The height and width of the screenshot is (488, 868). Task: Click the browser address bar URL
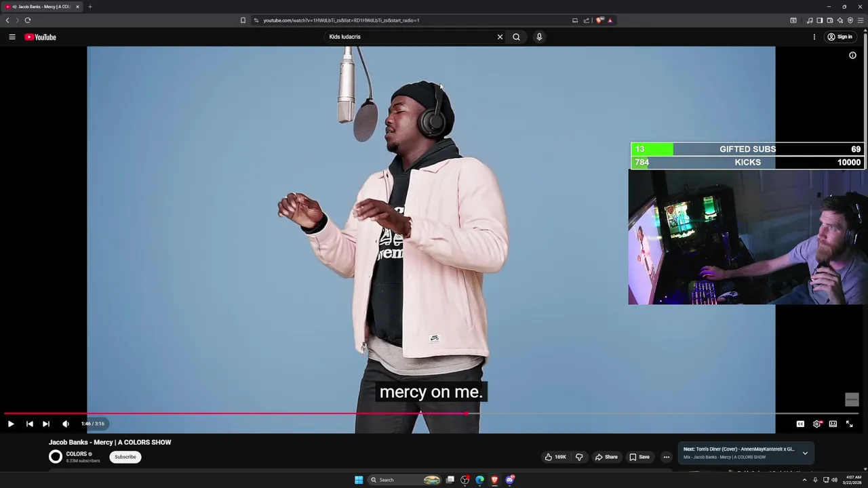pyautogui.click(x=341, y=20)
